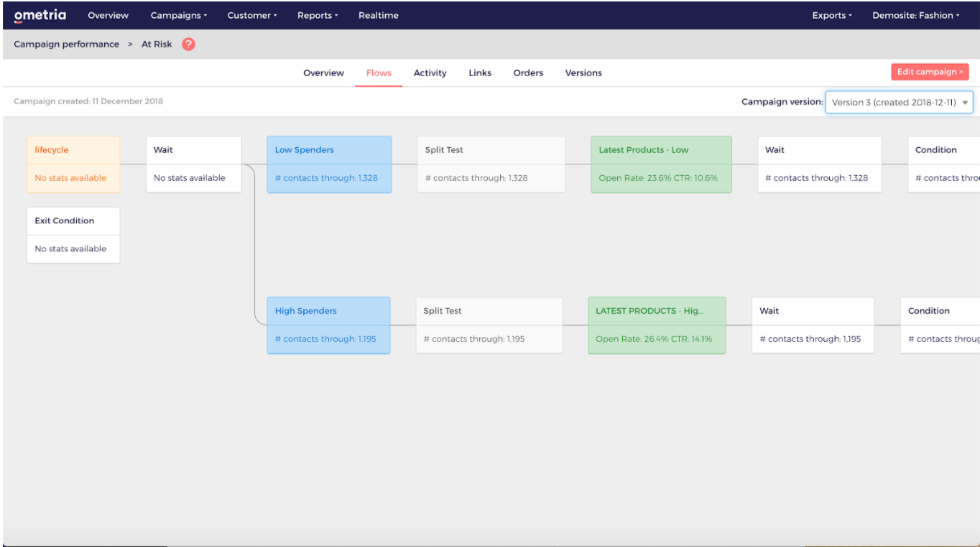
Task: Select Wait node with 1,328 contacts through
Action: [x=819, y=164]
